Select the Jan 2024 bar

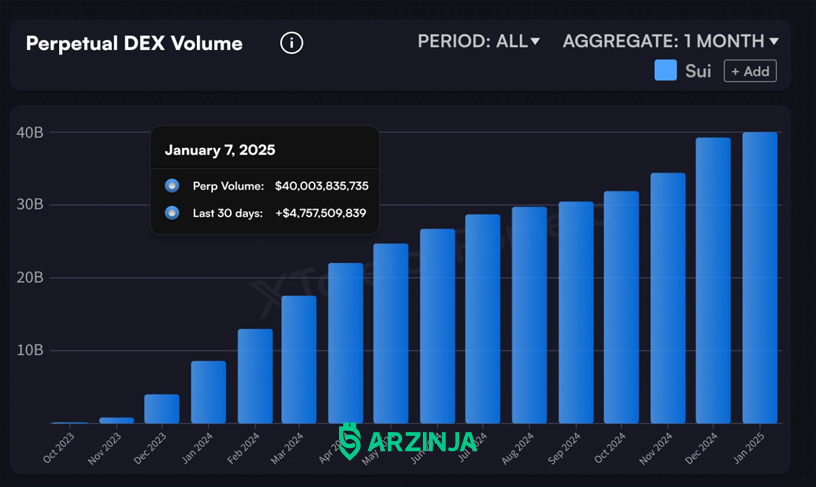[208, 392]
